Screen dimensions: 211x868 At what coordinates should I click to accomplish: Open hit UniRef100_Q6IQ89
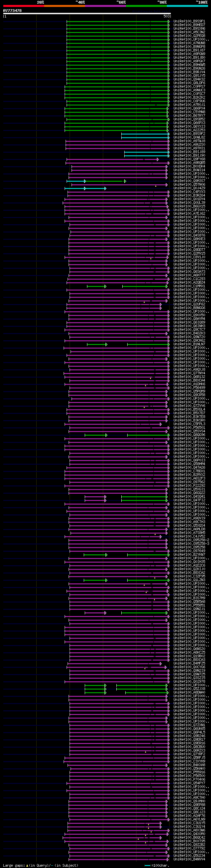click(x=189, y=323)
